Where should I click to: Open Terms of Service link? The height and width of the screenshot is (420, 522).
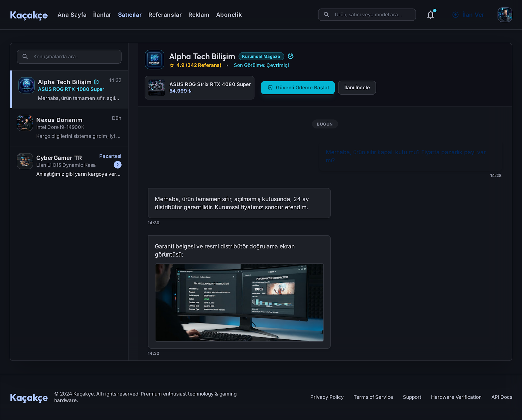tap(373, 397)
